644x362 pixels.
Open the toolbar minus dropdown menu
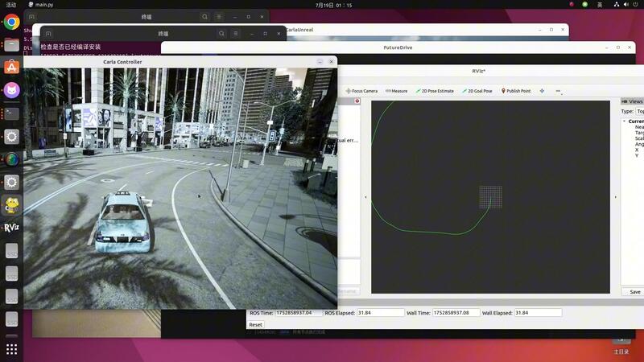coord(558,91)
